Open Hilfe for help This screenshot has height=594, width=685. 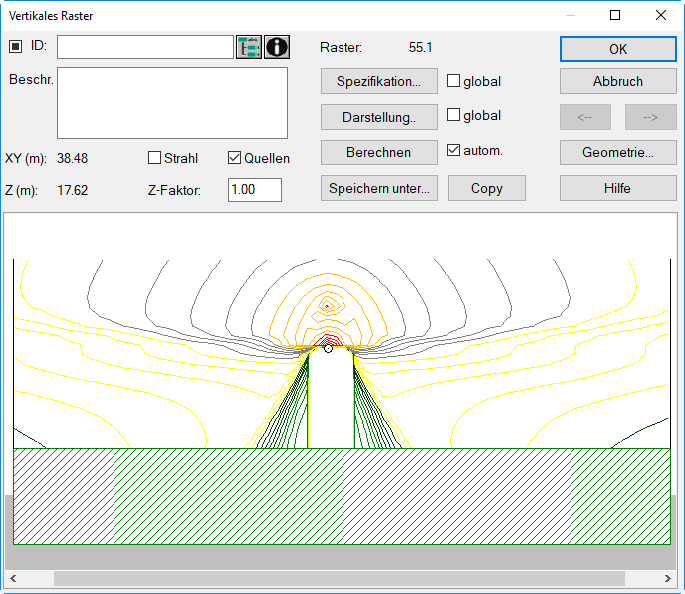(618, 188)
